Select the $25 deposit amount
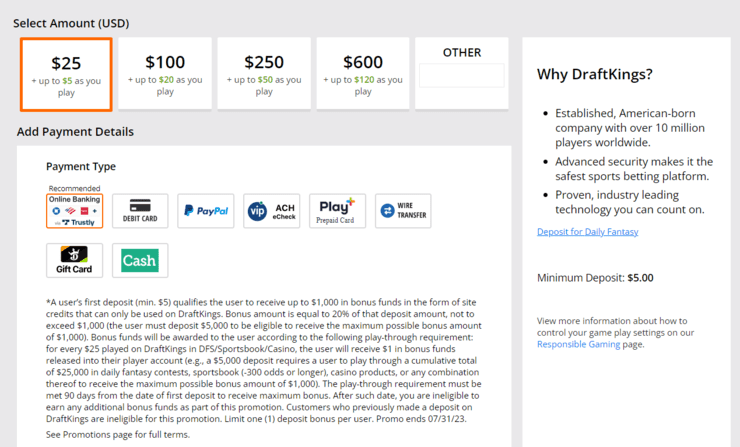 pos(66,75)
